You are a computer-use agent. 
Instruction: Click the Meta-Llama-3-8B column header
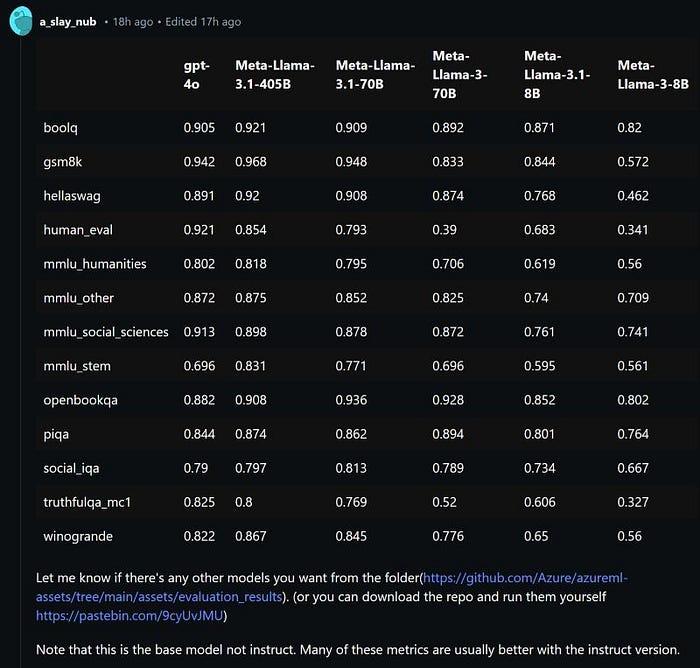[653, 75]
